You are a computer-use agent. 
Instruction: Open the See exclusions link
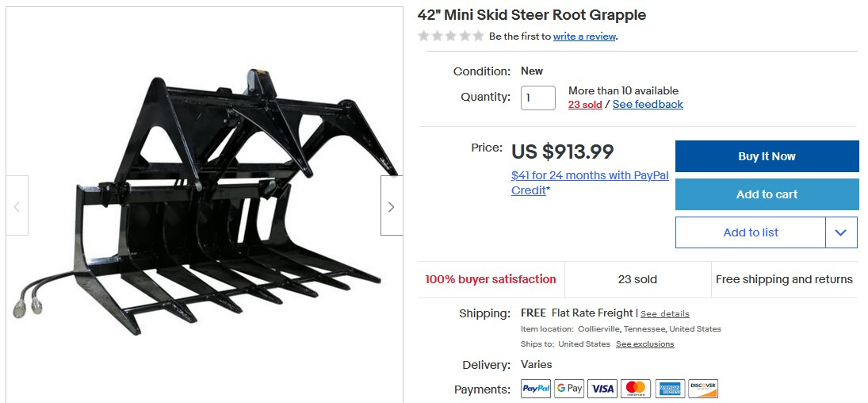[645, 344]
